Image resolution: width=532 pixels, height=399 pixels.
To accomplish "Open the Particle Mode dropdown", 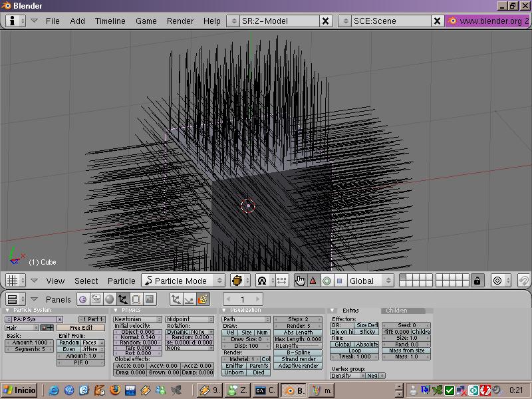I will (184, 281).
